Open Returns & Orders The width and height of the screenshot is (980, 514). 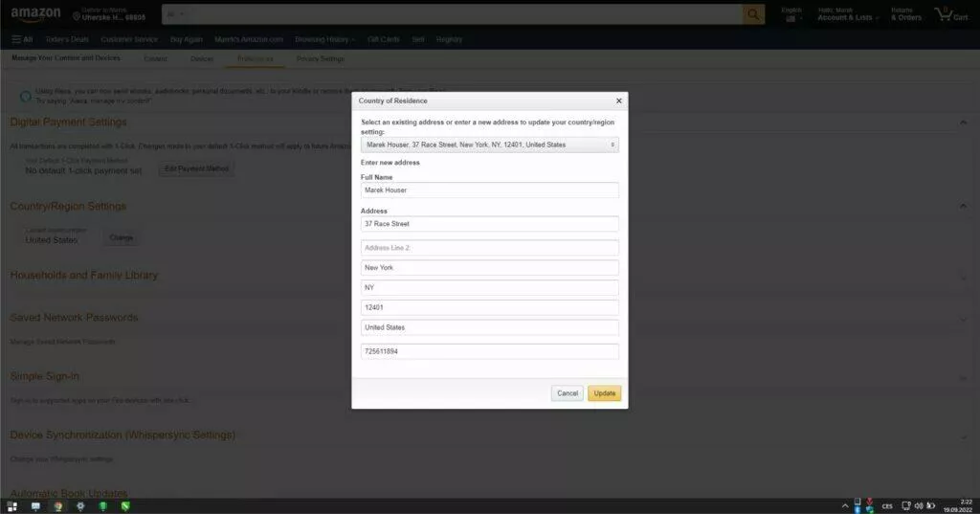[905, 14]
